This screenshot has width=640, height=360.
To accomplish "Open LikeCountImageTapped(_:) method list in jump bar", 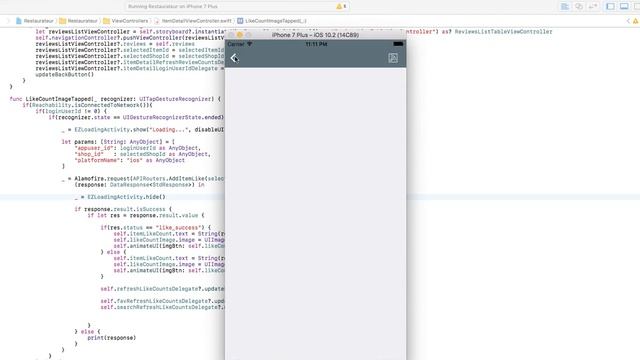I will pos(272,21).
